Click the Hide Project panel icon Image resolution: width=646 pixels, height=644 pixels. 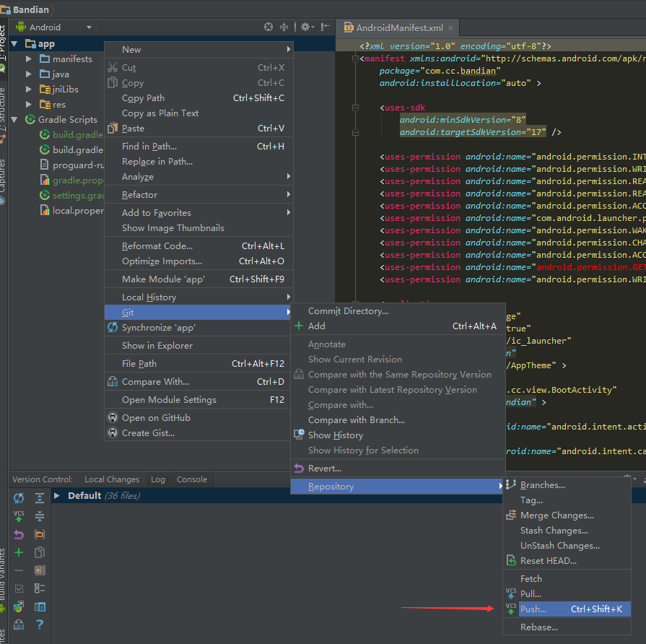coord(325,27)
